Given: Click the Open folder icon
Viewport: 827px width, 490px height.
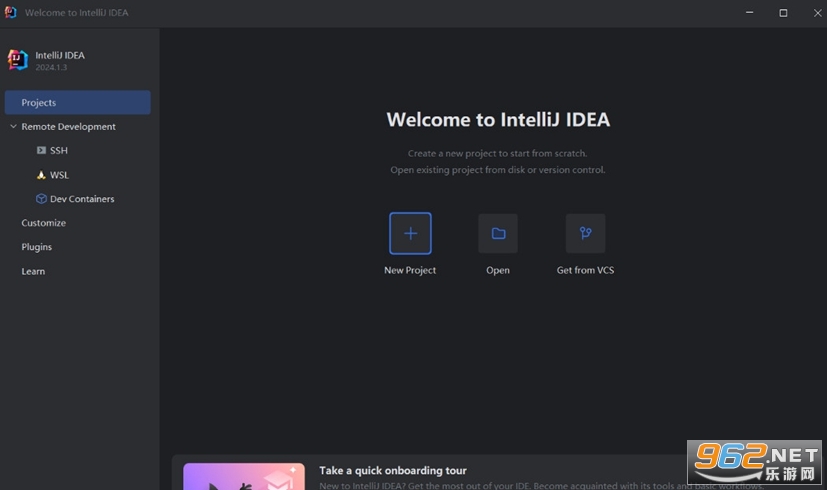Looking at the screenshot, I should (498, 233).
